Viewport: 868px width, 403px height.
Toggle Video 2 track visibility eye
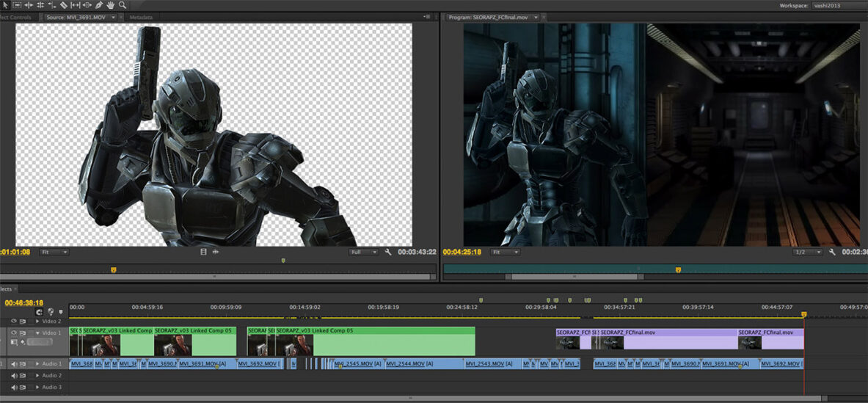(14, 321)
